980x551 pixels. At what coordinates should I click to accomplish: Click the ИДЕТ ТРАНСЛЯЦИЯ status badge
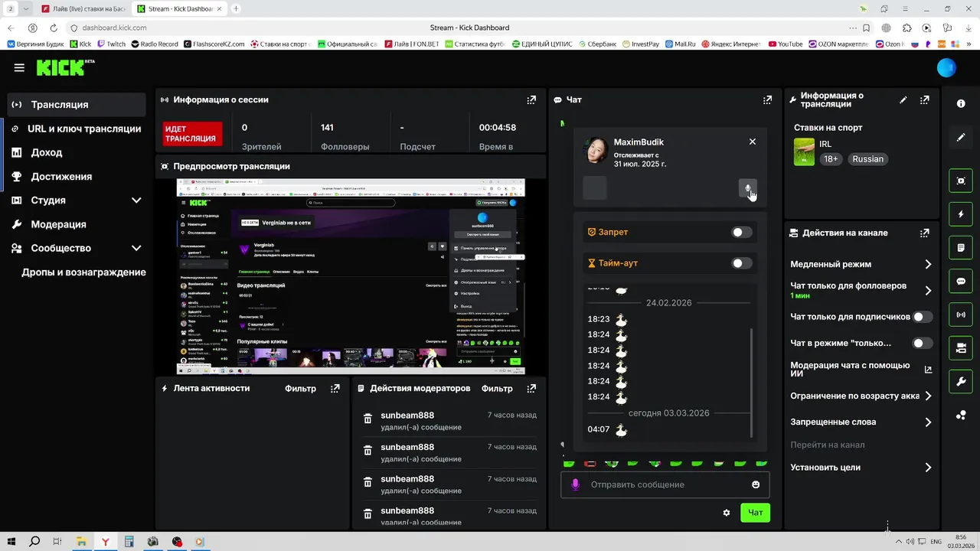coord(192,134)
